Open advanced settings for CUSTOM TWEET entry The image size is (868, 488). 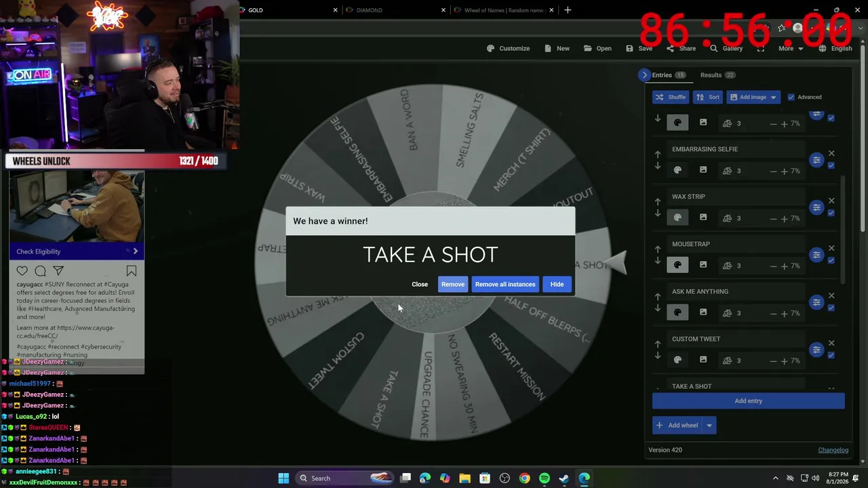pyautogui.click(x=816, y=350)
